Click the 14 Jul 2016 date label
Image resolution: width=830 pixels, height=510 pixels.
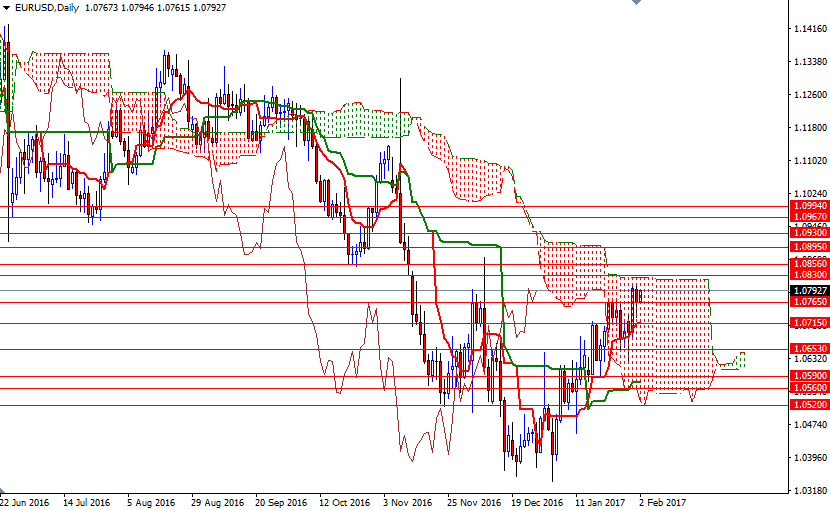(x=87, y=502)
